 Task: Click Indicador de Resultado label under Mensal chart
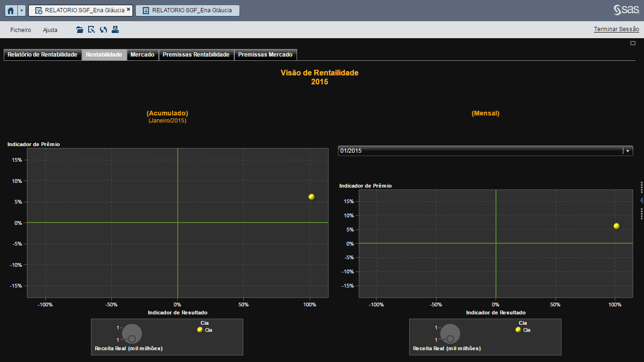pos(496,313)
